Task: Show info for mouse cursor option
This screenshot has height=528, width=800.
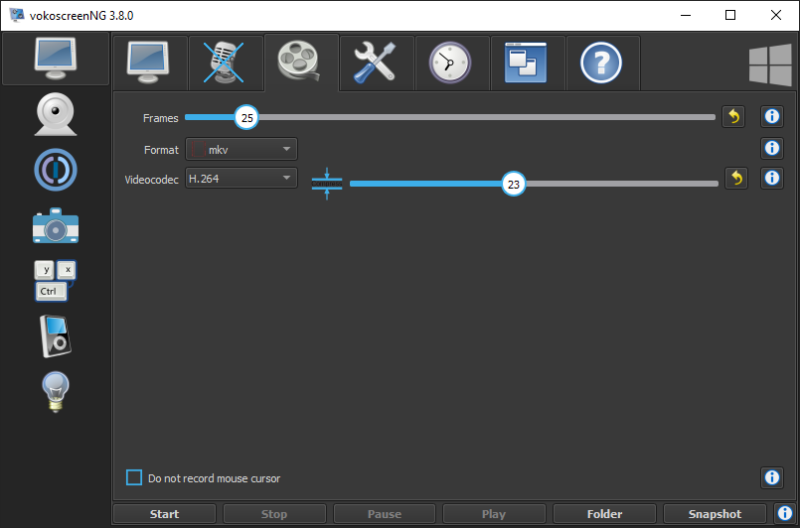Action: pyautogui.click(x=772, y=477)
